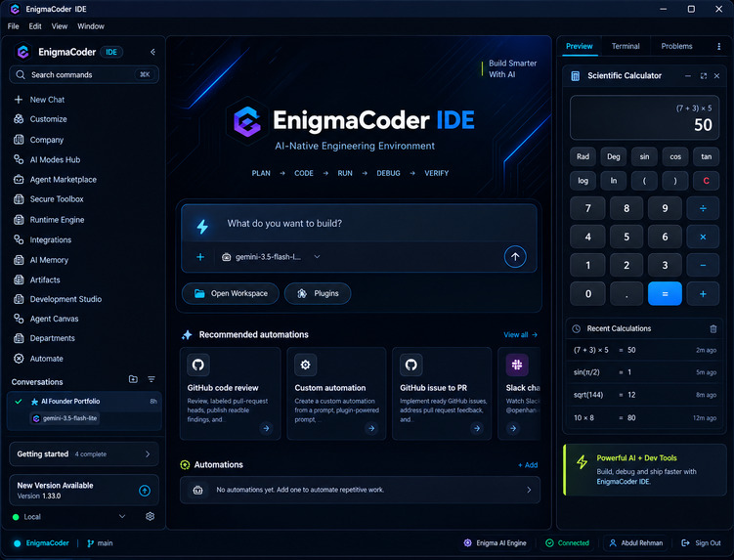The height and width of the screenshot is (560, 734).
Task: Add attachment with the plus in prompt box
Action: click(200, 257)
